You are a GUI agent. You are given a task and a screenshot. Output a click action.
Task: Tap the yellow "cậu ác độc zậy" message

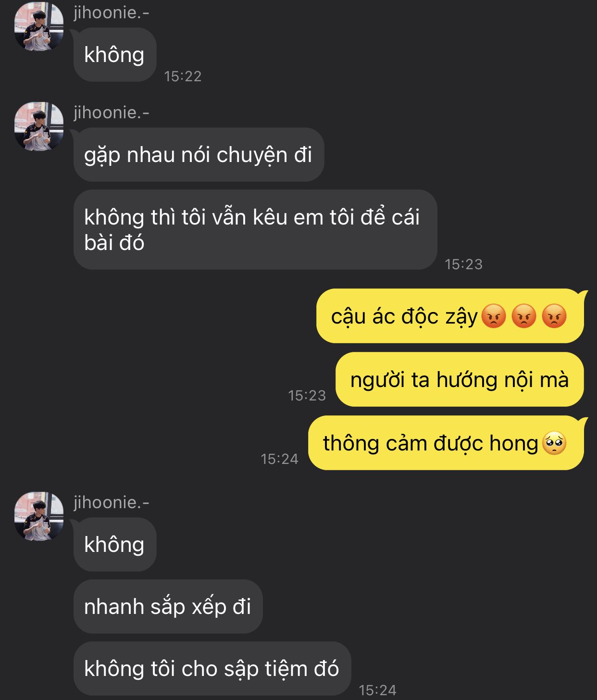click(x=450, y=316)
